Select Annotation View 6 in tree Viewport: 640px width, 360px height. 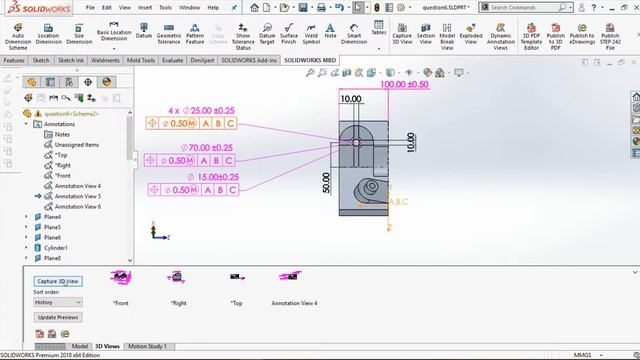coord(78,207)
